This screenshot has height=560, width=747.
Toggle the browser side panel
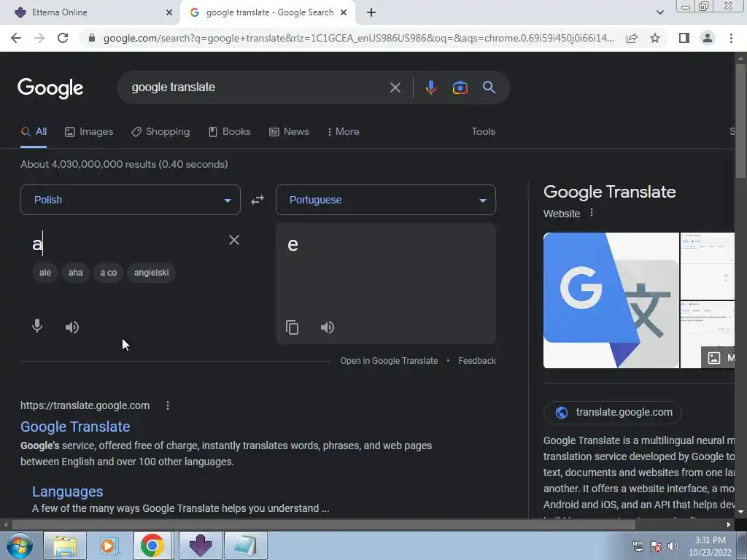(684, 38)
